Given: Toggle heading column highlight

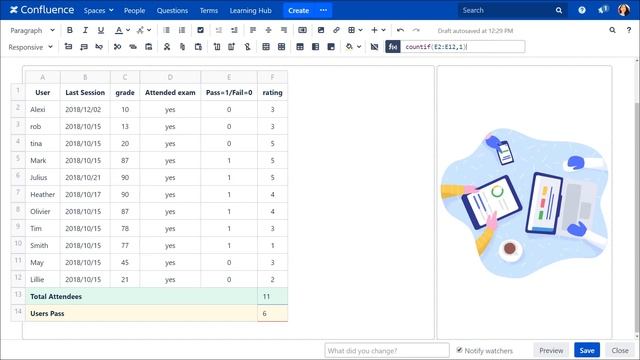Looking at the screenshot, I should (x=316, y=47).
